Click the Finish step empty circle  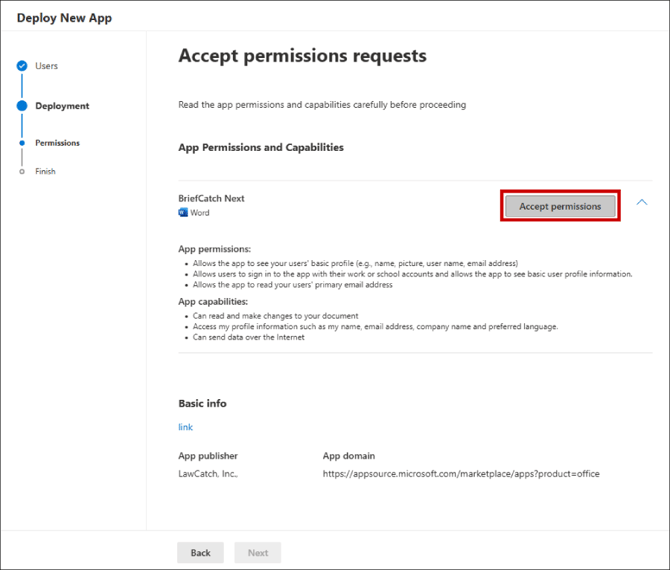pyautogui.click(x=22, y=171)
